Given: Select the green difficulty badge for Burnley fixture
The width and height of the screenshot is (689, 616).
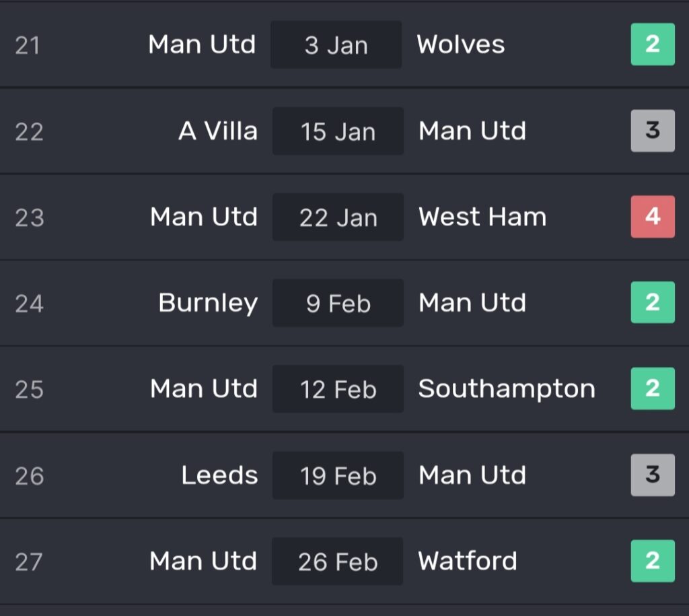Looking at the screenshot, I should pyautogui.click(x=653, y=303).
